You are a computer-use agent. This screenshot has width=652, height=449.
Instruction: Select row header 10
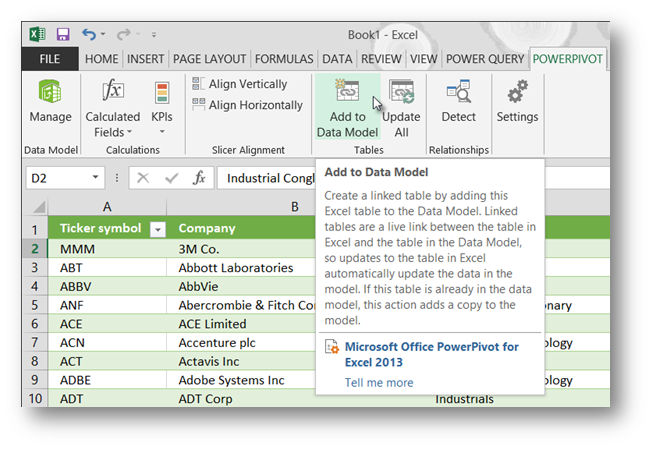[x=35, y=398]
